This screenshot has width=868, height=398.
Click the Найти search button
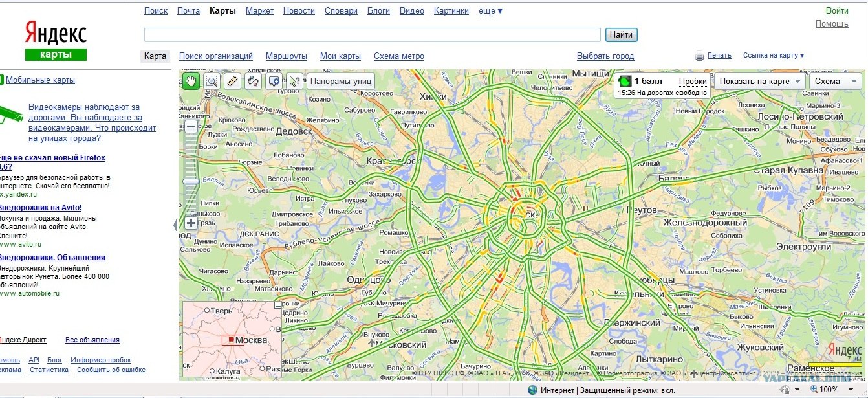point(621,34)
